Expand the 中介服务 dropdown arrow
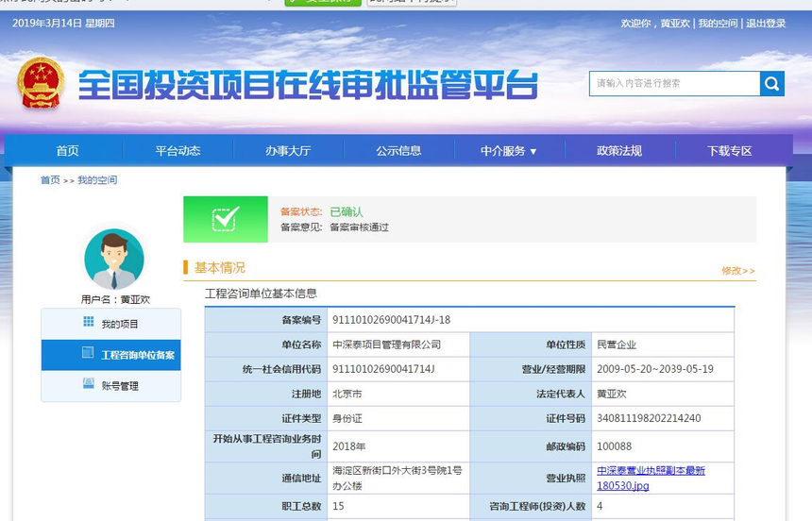The image size is (812, 521). pos(533,152)
